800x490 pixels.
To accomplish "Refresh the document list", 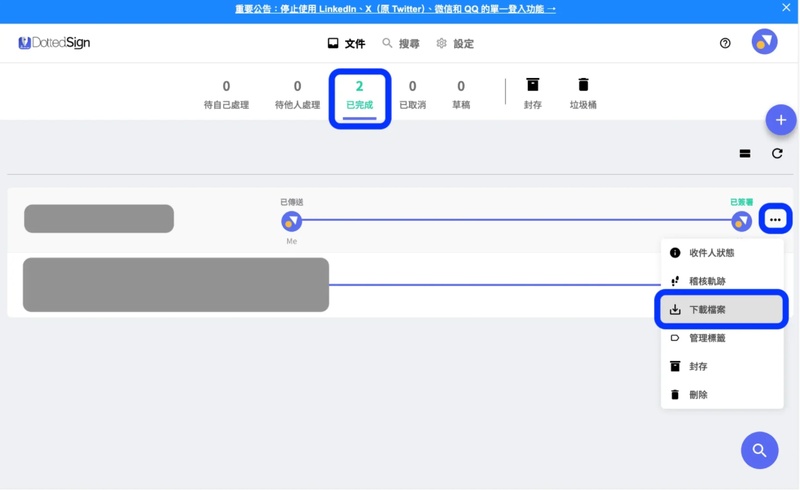I will [x=777, y=154].
